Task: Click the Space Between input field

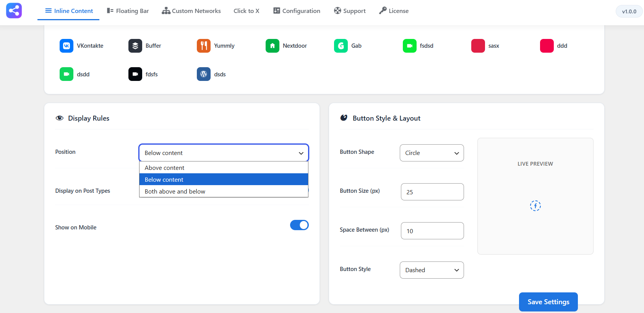Action: (x=432, y=231)
